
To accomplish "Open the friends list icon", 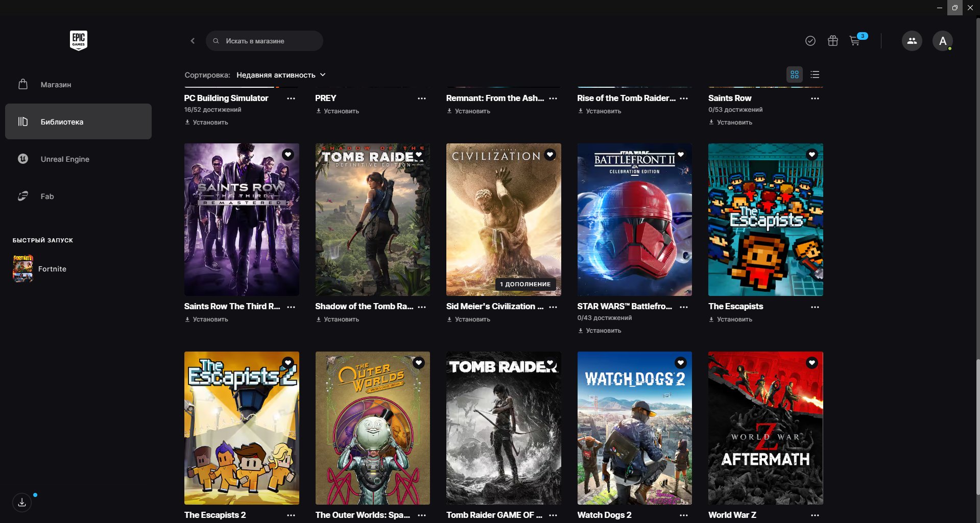I will click(912, 41).
